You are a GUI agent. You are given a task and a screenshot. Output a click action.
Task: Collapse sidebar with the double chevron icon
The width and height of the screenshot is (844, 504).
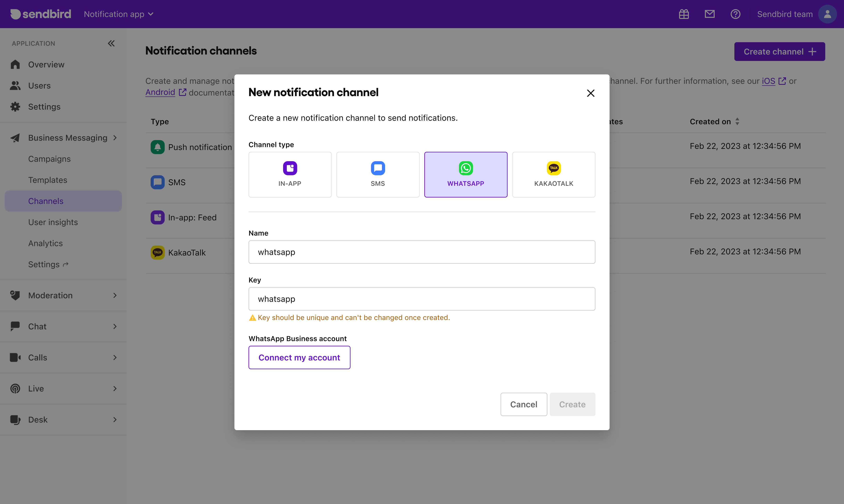111,43
